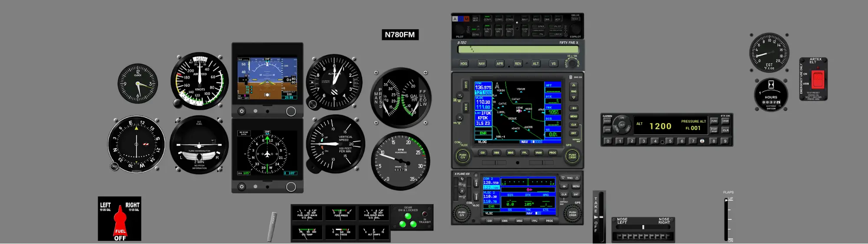The height and width of the screenshot is (244, 868).
Task: Open the GNS 530 FPL page
Action: click(525, 153)
